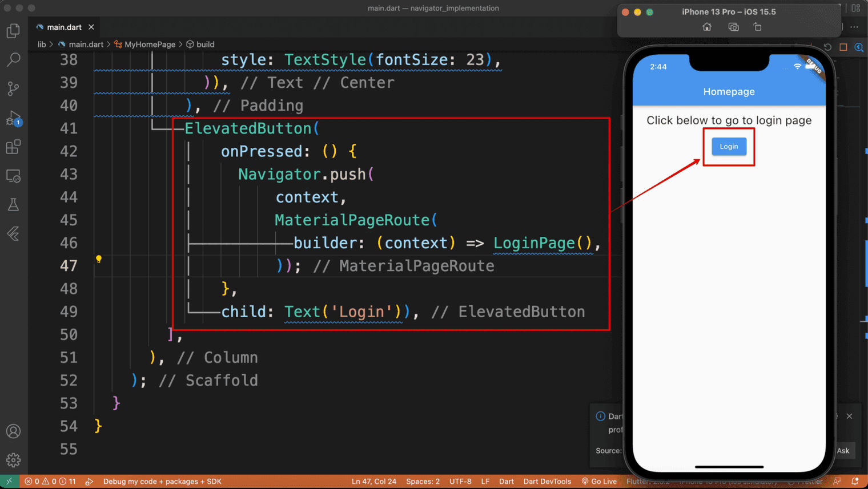868x489 pixels.
Task: Open the Dart DevTools widget inspector icon
Action: tap(859, 47)
